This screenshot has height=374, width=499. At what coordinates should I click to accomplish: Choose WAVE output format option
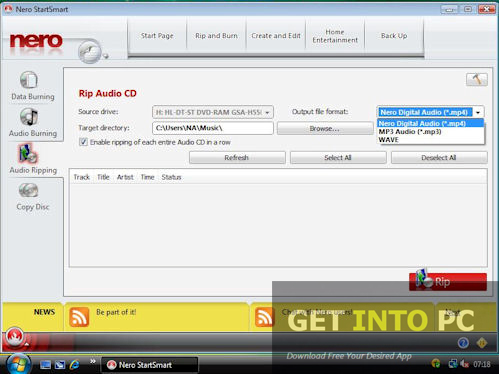(x=430, y=140)
